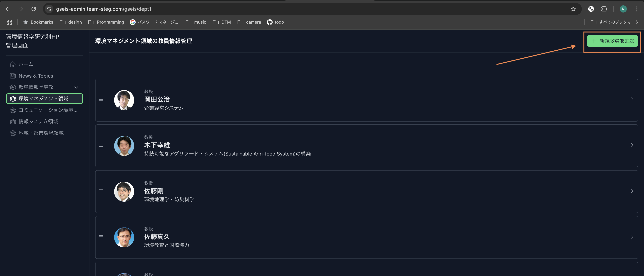Click the drag handle beside 岡田公治
This screenshot has height=276, width=644.
[101, 99]
